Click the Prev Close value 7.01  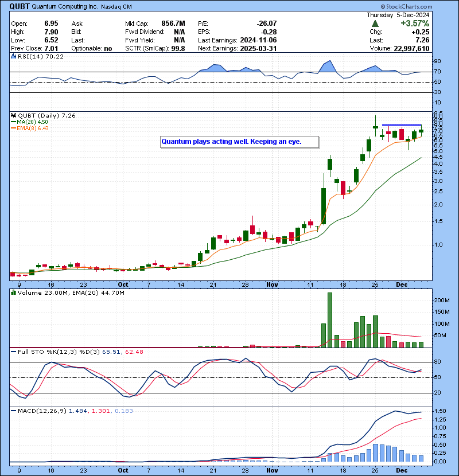51,48
